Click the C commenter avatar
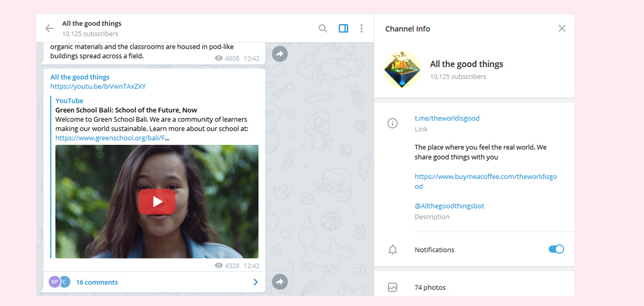Image resolution: width=644 pixels, height=306 pixels. 64,282
